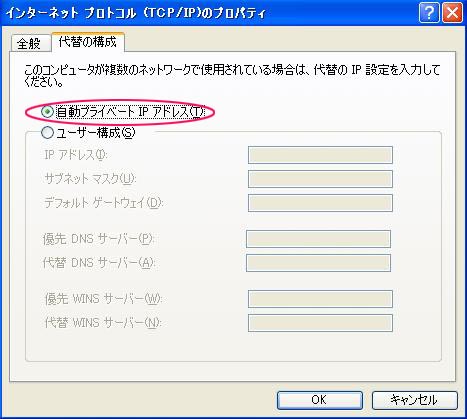The width and height of the screenshot is (467, 419).
Task: Click the サブネット マスク field
Action: pyautogui.click(x=320, y=179)
